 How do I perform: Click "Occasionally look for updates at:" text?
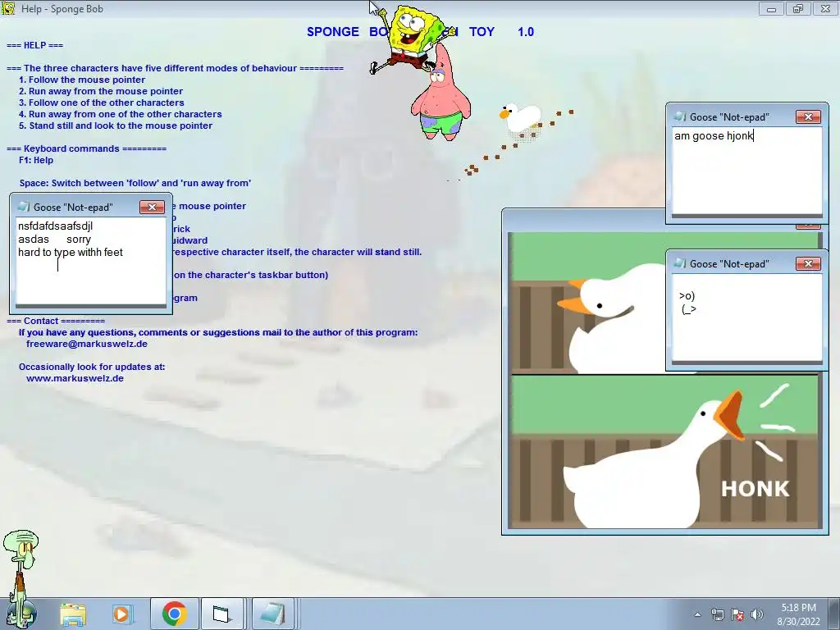point(92,367)
